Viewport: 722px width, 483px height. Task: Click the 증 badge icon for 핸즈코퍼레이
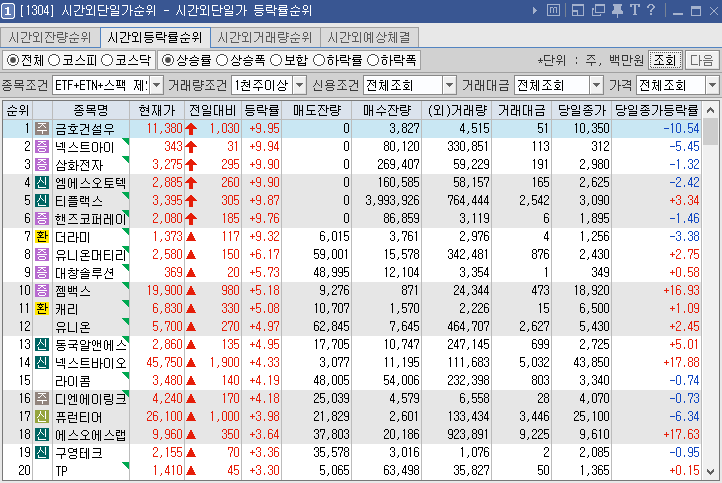tap(42, 218)
